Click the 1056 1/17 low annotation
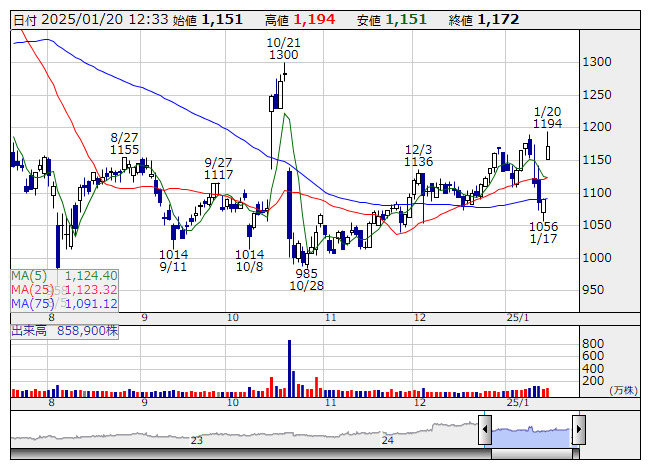Image resolution: width=653 pixels, height=470 pixels. (x=543, y=233)
